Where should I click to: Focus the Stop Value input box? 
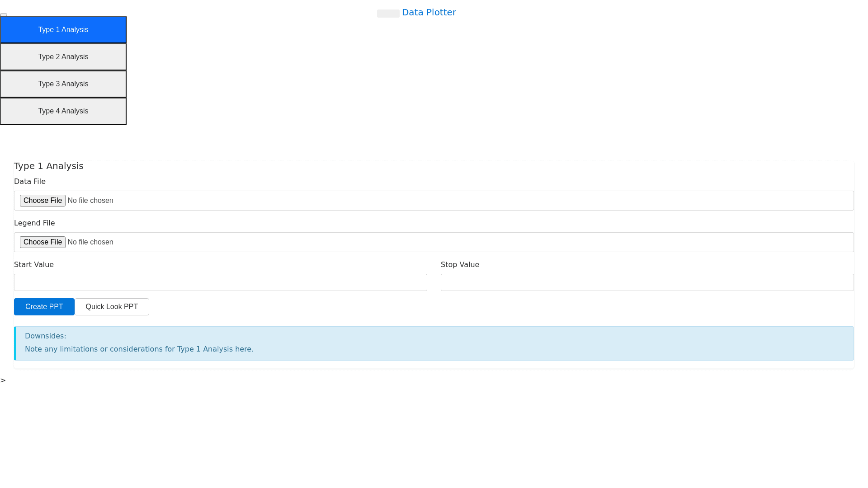pyautogui.click(x=647, y=282)
